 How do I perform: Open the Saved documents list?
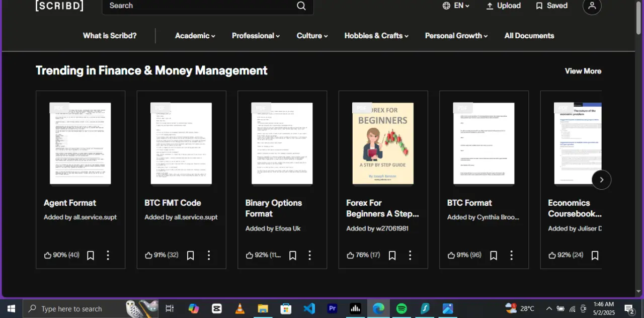point(551,6)
